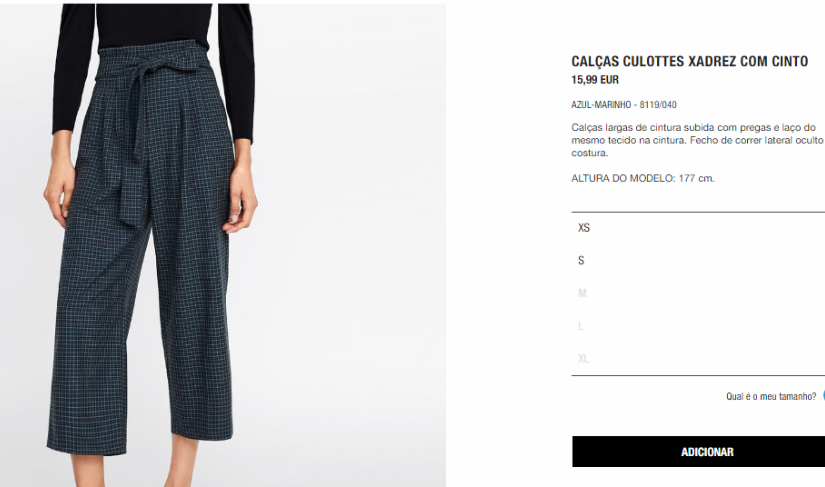
Task: Click the blue icon beside the size guide link
Action: pos(823,397)
